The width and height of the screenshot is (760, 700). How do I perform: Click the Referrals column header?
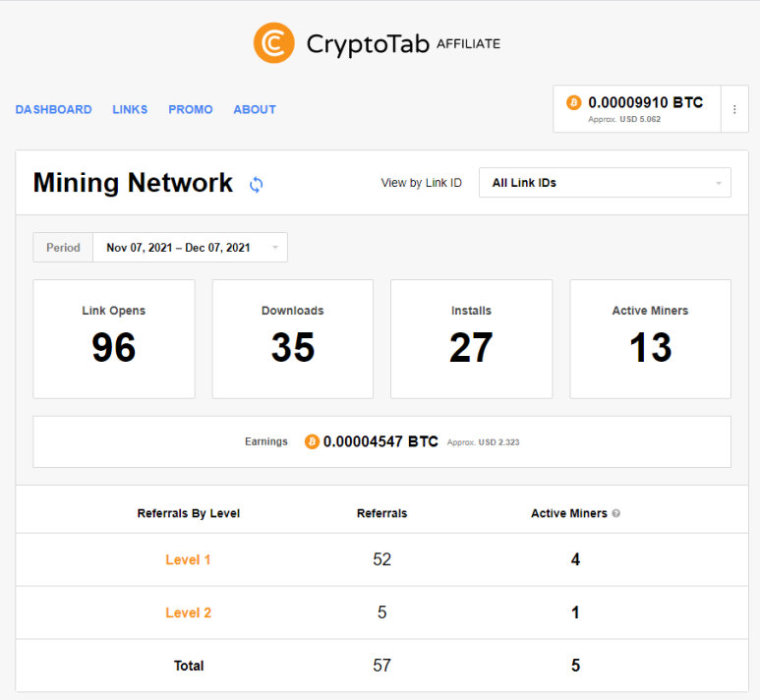click(381, 513)
